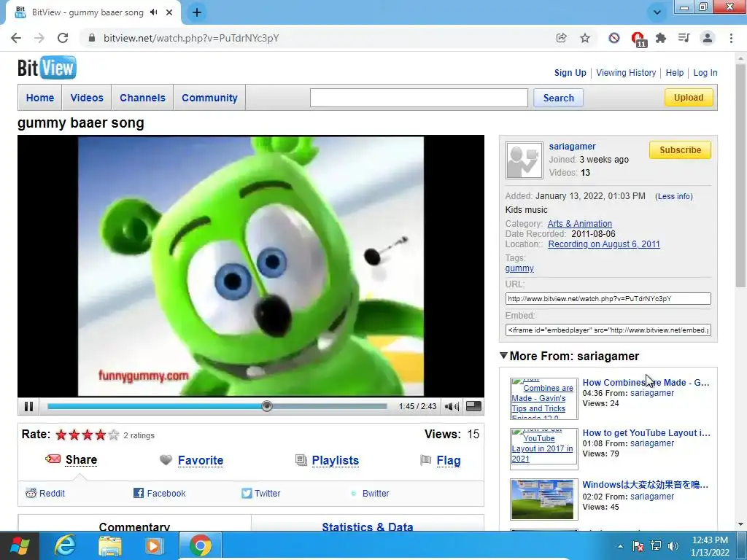
Task: Open Viewing History
Action: 626,73
